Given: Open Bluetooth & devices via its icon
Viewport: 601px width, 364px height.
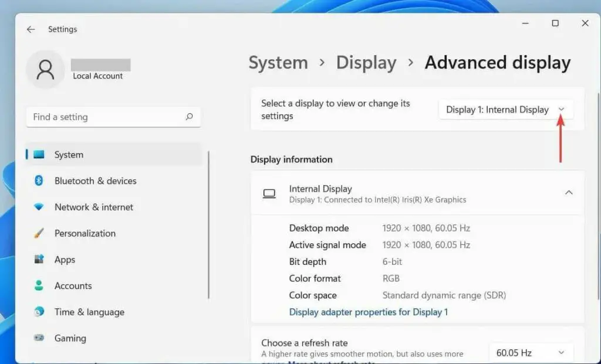Looking at the screenshot, I should pyautogui.click(x=39, y=181).
